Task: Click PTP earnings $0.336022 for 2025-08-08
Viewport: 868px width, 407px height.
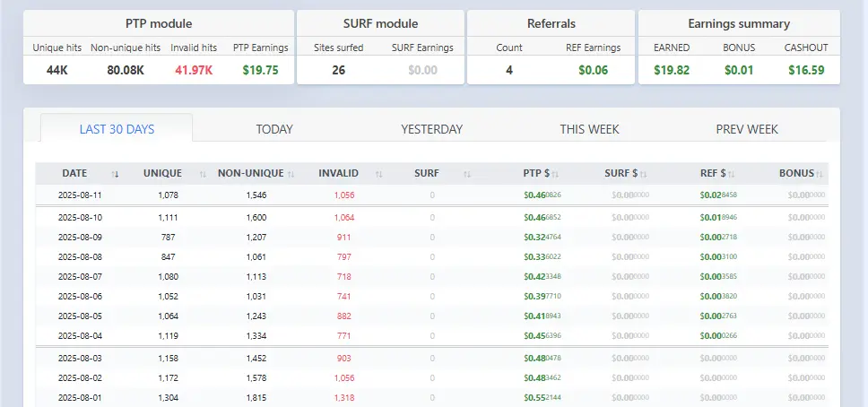Action: point(542,257)
